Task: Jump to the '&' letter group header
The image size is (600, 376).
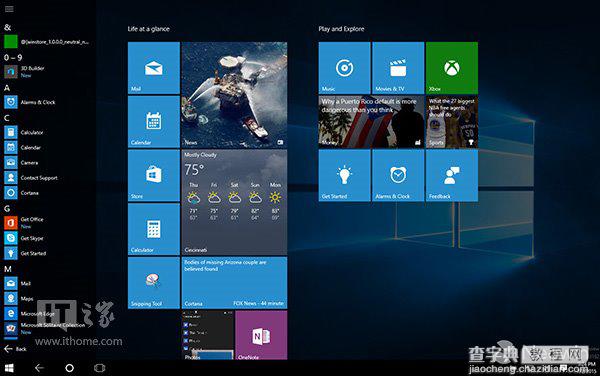Action: click(x=7, y=27)
